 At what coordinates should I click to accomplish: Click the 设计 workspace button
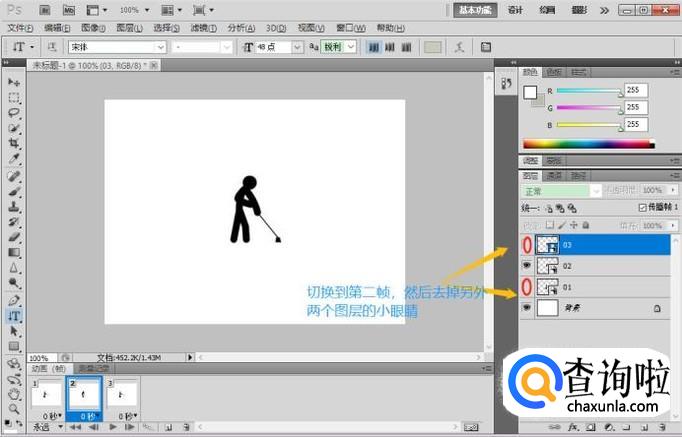click(x=515, y=9)
